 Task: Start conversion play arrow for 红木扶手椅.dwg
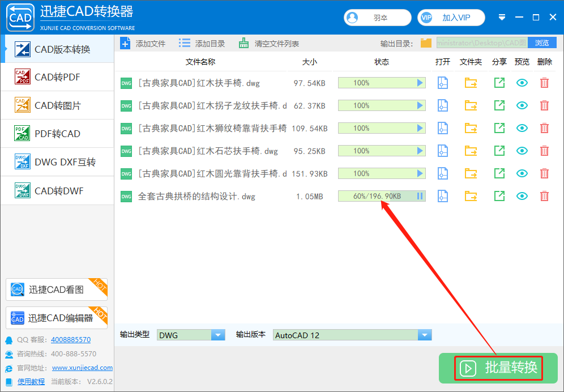tap(420, 83)
